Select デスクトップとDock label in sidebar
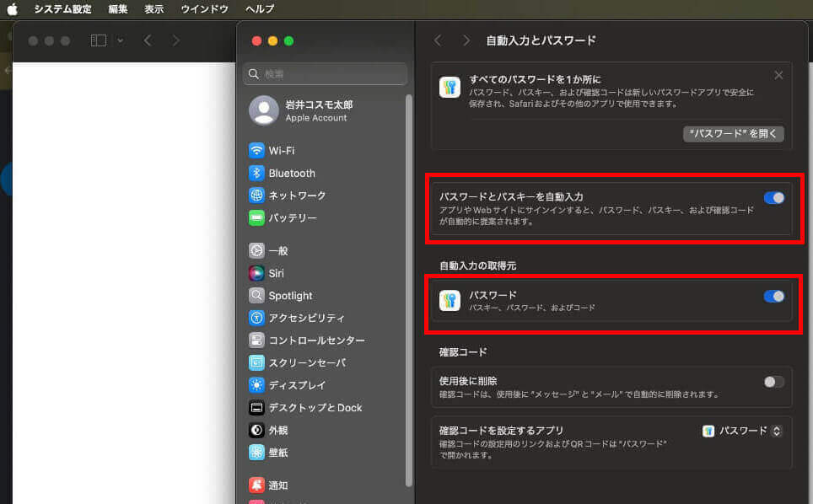The width and height of the screenshot is (813, 504). 315,408
